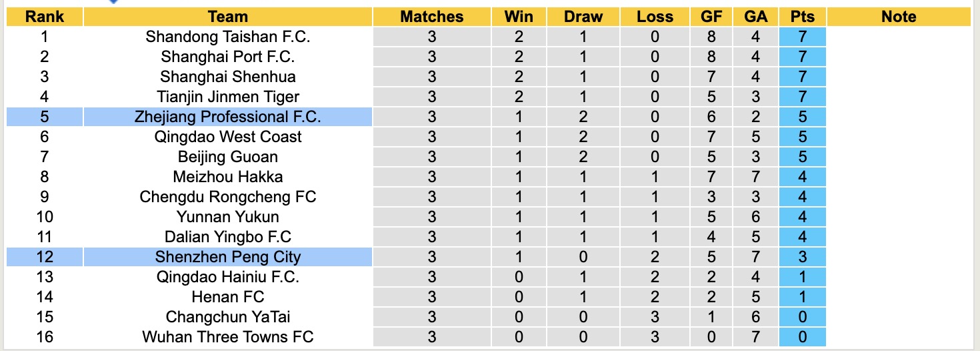Click the Note column header

point(898,17)
